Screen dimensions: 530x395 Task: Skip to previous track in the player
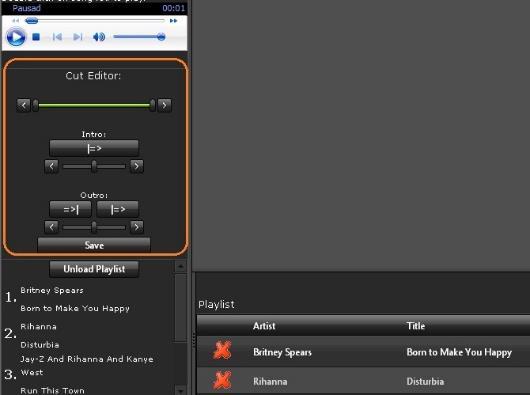pos(57,37)
